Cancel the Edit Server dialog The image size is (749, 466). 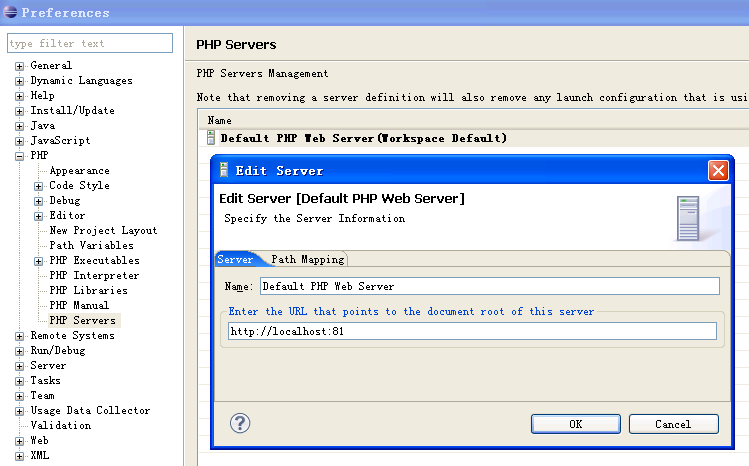click(673, 424)
